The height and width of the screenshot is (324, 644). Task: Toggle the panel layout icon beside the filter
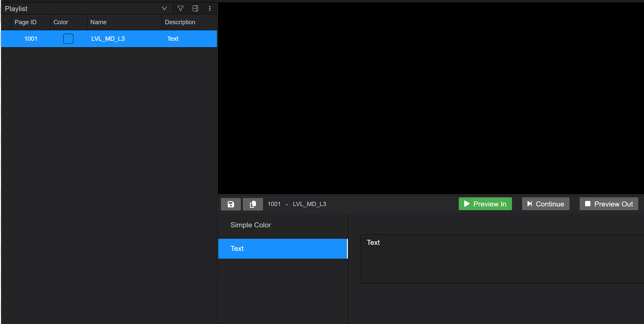(x=195, y=8)
